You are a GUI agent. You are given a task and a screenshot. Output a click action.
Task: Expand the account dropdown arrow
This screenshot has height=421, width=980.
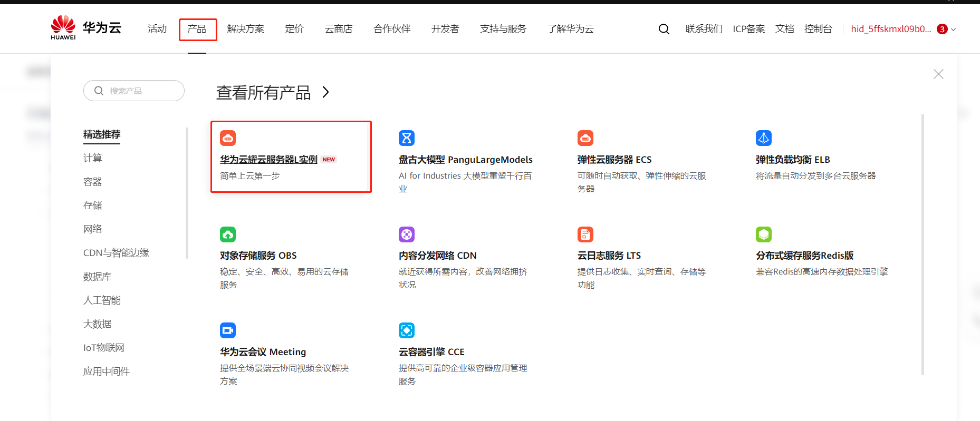click(x=953, y=30)
